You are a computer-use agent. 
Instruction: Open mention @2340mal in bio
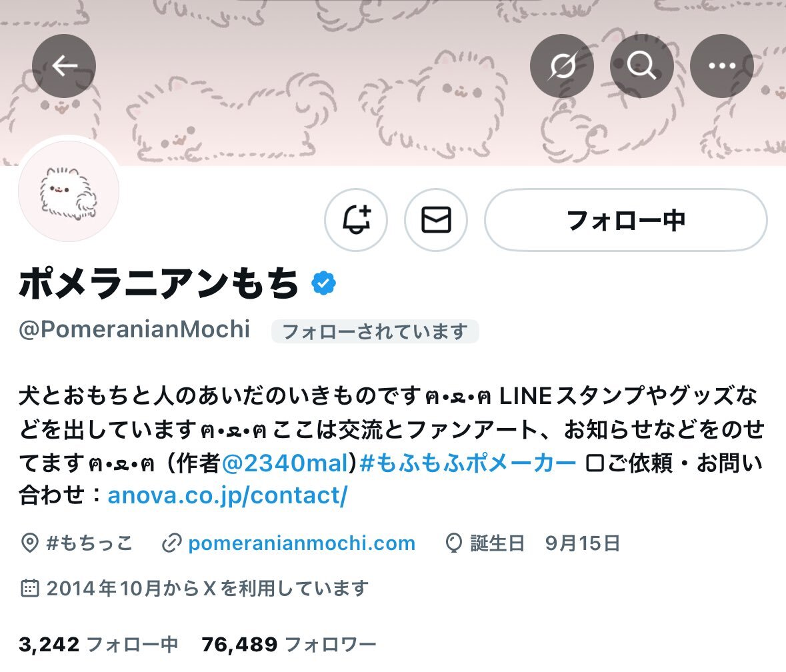[x=285, y=463]
